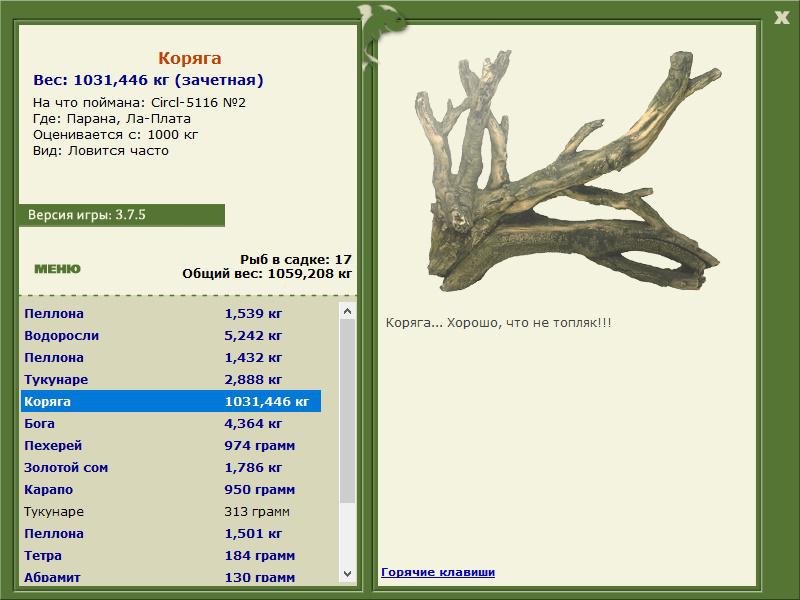Select the Тукунаре 313 грамм row

[x=171, y=511]
